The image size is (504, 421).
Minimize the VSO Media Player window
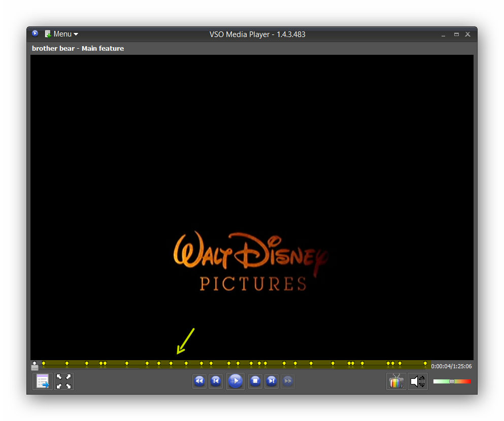(x=443, y=34)
